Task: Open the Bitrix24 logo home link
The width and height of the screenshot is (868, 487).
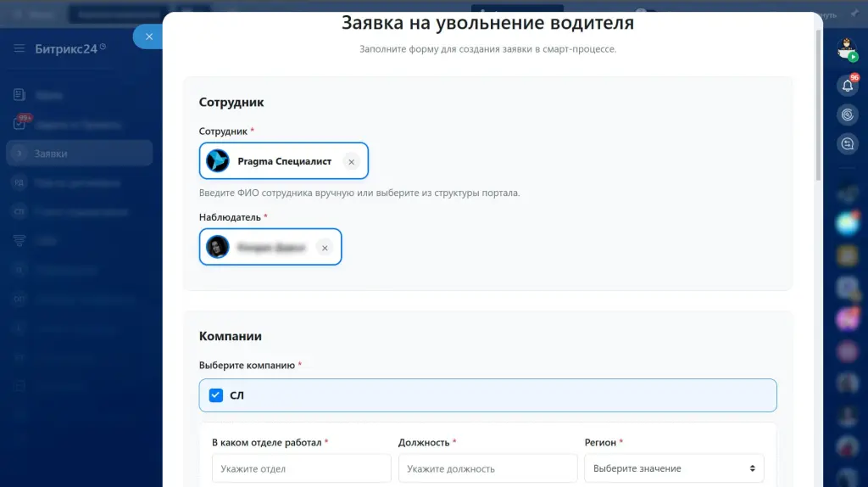Action: pyautogui.click(x=70, y=48)
